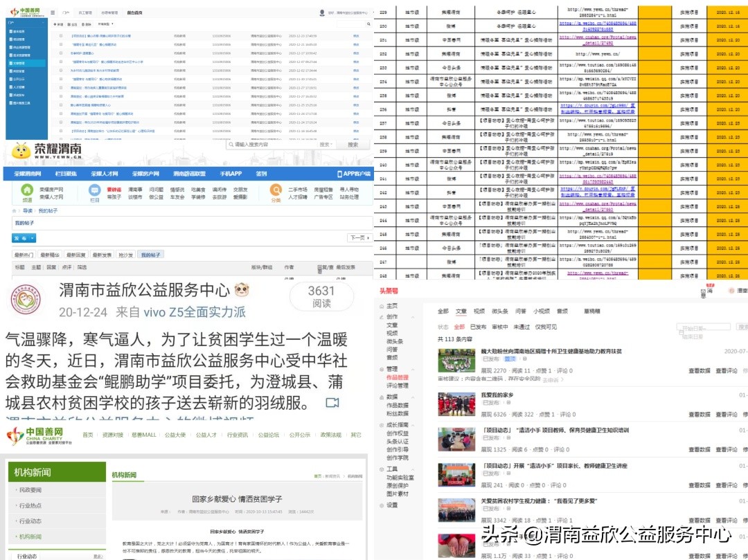Go to 下一页 on forum post list
This screenshot has height=560, width=748.
(359, 237)
